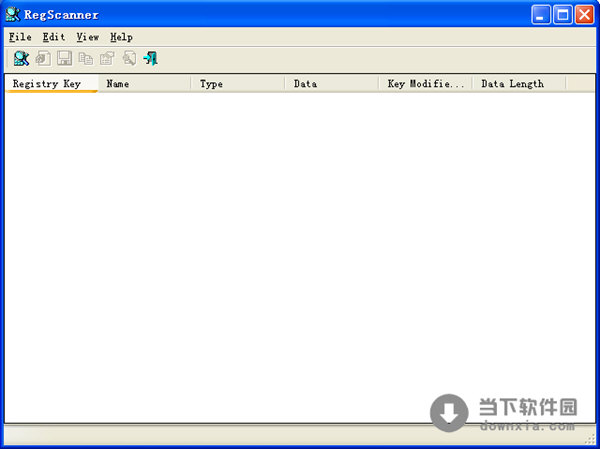Click the Properties toolbar icon
This screenshot has width=600, height=449.
click(x=107, y=59)
